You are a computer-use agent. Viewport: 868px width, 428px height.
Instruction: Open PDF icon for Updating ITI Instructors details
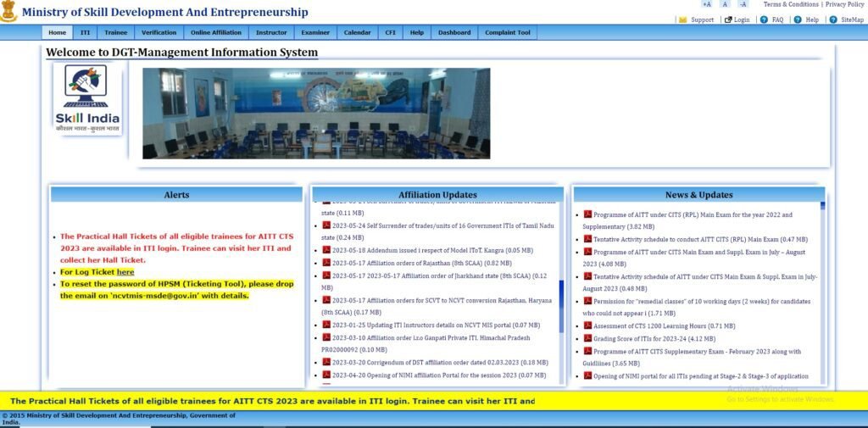tap(326, 325)
